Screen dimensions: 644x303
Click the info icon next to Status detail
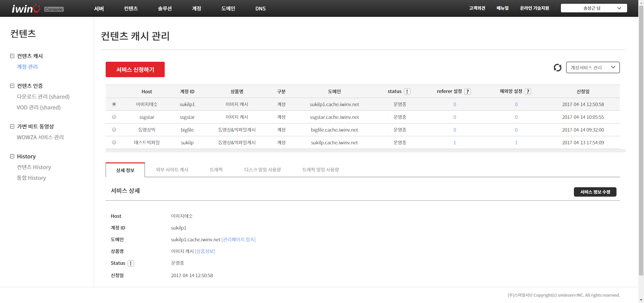click(x=131, y=263)
